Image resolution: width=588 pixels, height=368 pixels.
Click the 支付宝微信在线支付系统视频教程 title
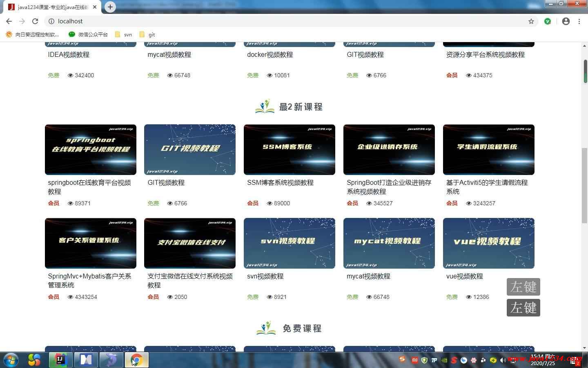point(190,280)
